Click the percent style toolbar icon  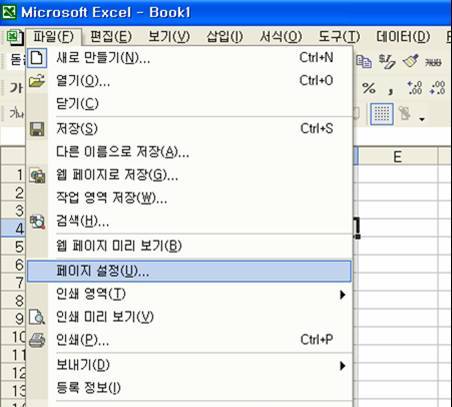369,88
